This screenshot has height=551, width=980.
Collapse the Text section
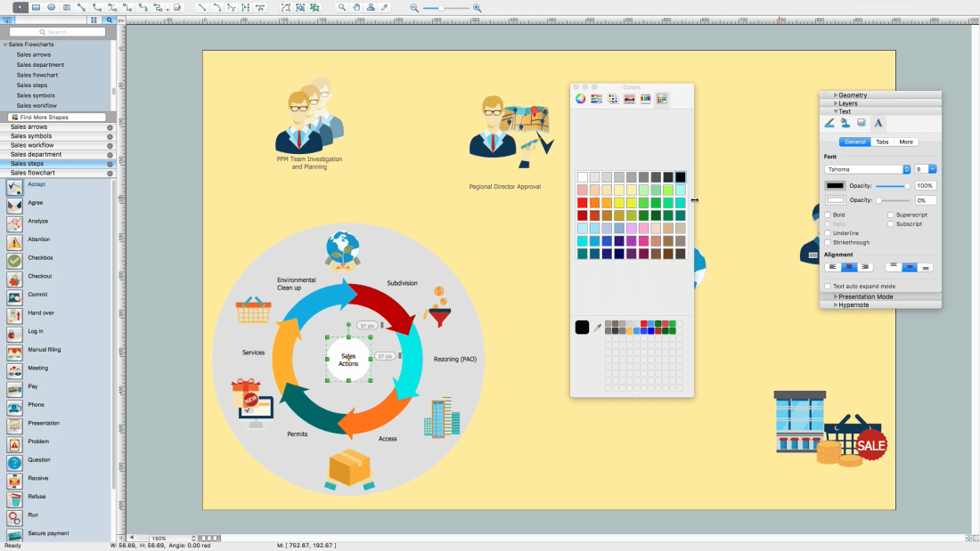point(836,111)
